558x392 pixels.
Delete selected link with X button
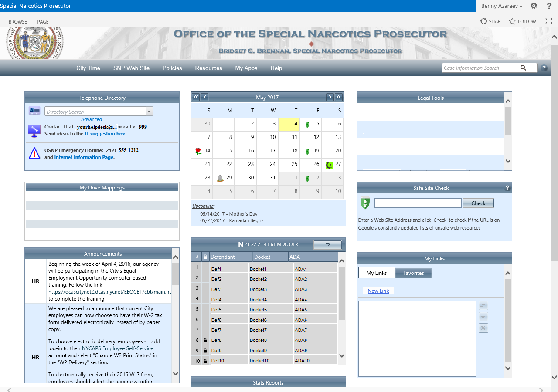pos(483,328)
